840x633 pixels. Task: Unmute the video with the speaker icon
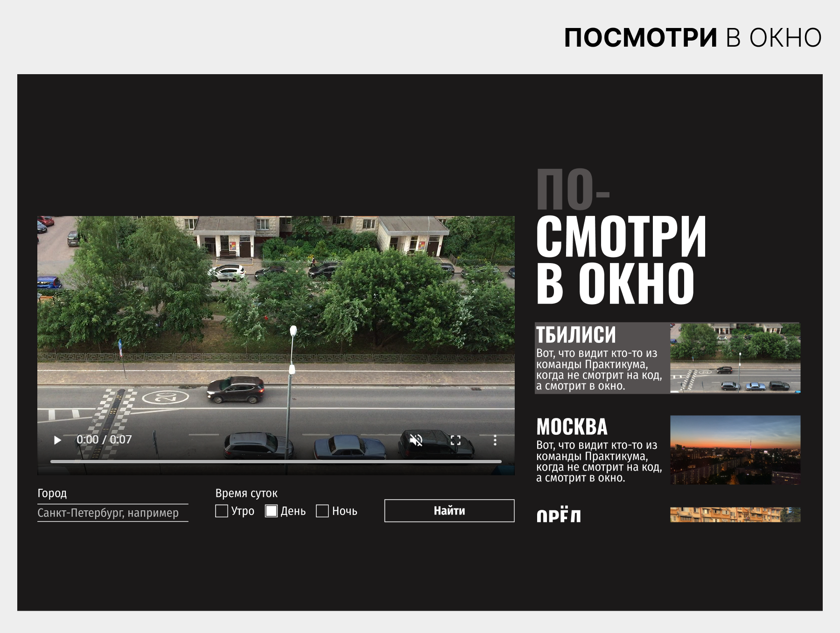tap(416, 440)
